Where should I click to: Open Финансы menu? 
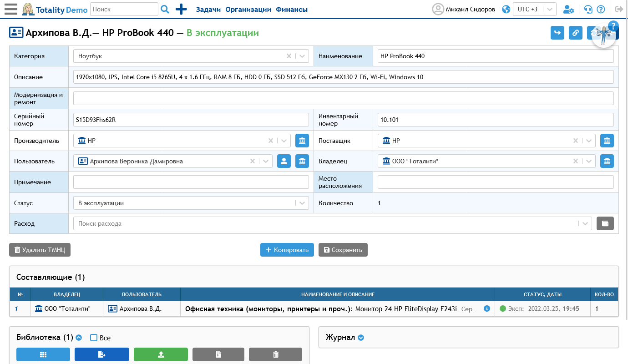pyautogui.click(x=292, y=9)
